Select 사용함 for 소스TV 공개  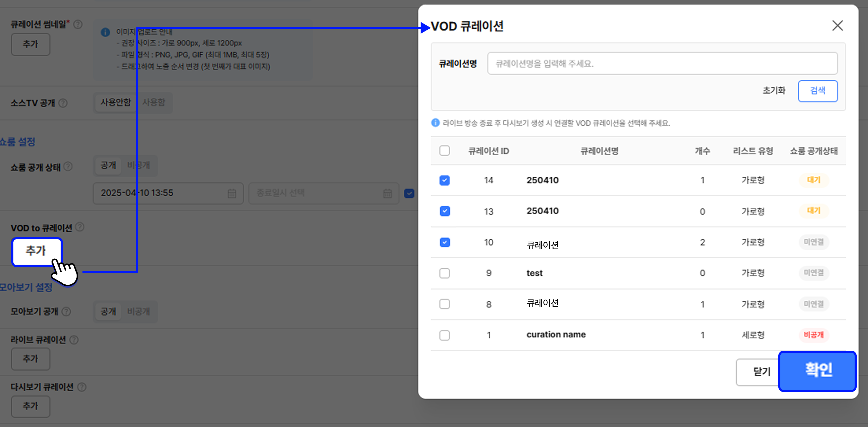154,102
